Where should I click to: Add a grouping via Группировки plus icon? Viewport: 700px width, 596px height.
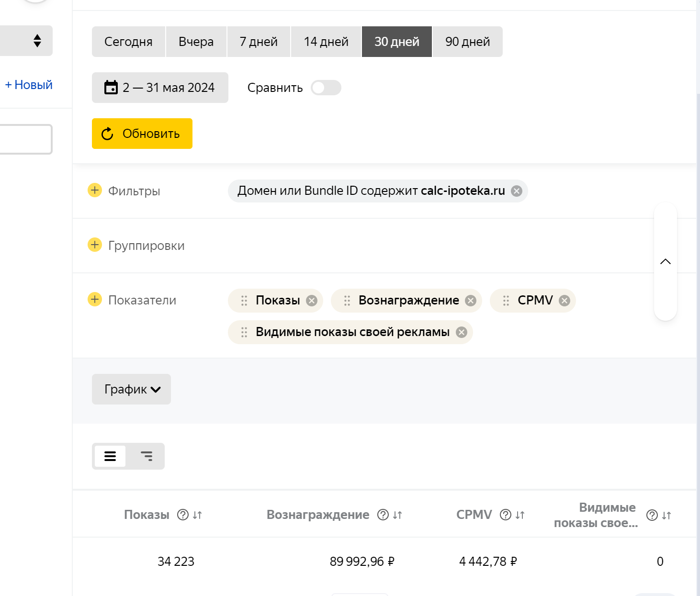(95, 245)
